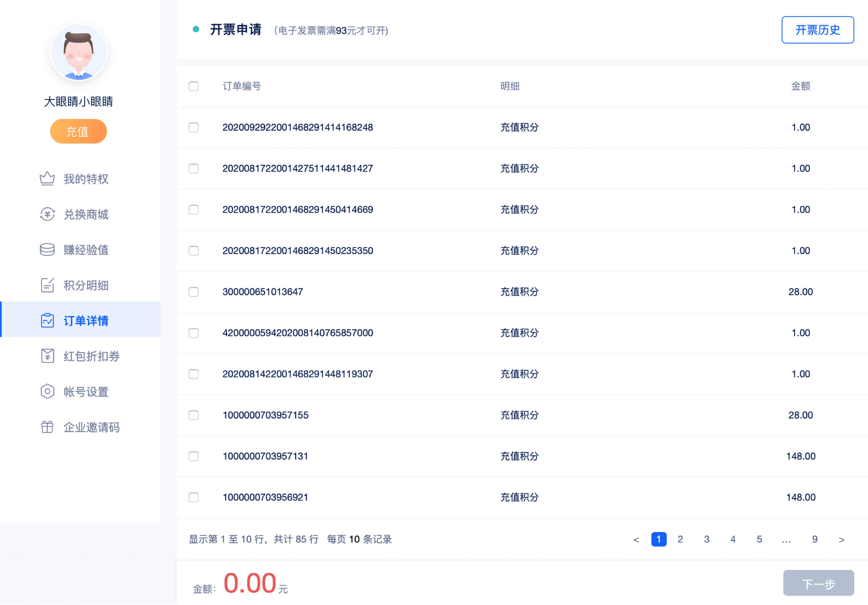Click the clipboard icon for 订单详情

47,321
